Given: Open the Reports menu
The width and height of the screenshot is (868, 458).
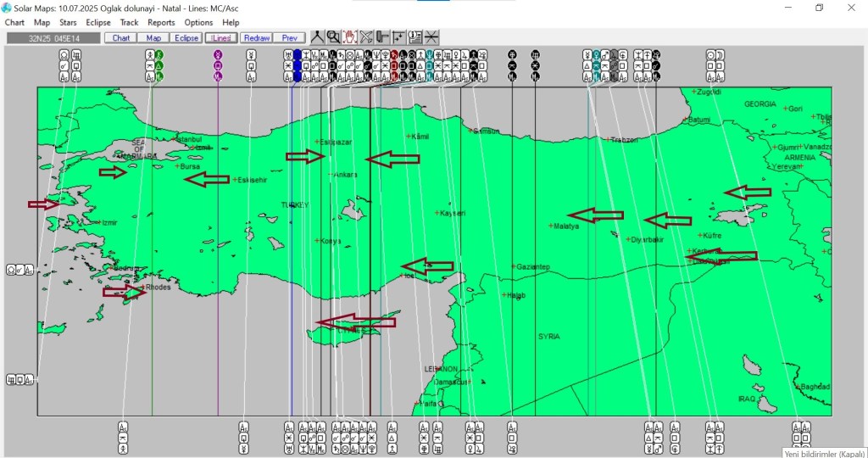Looking at the screenshot, I should pyautogui.click(x=161, y=22).
